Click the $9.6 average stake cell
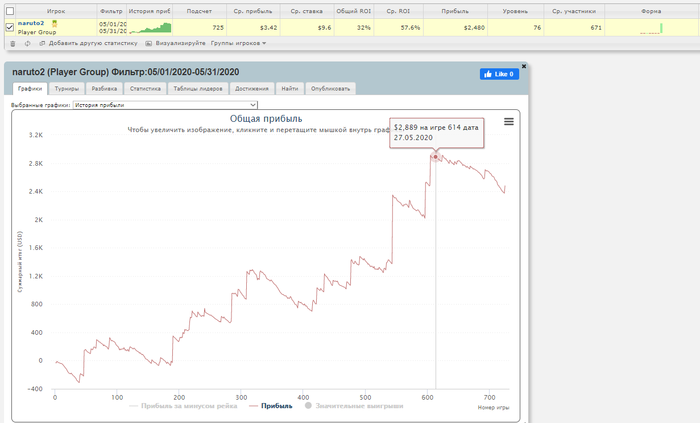Image resolution: width=700 pixels, height=423 pixels. pos(307,28)
